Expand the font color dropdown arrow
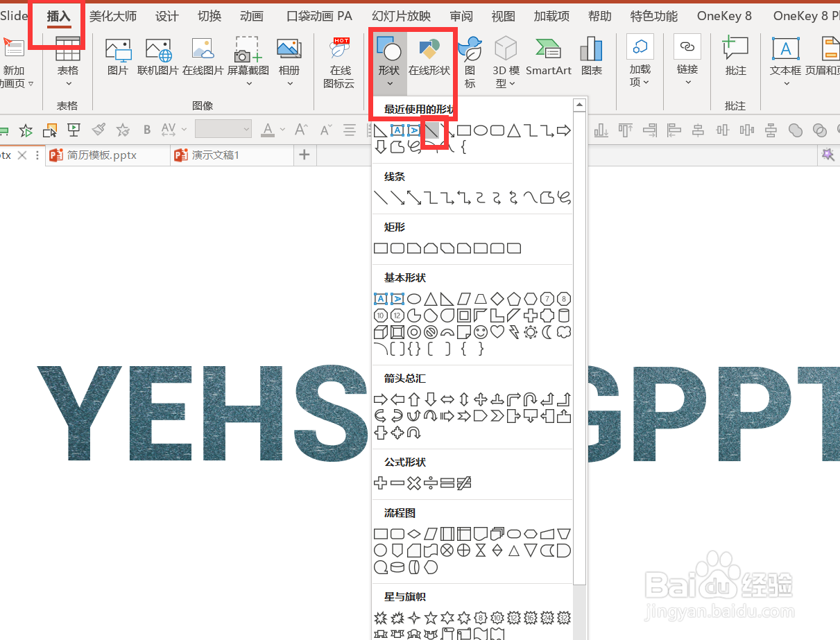Screen dimensions: 840x640 coord(282,130)
